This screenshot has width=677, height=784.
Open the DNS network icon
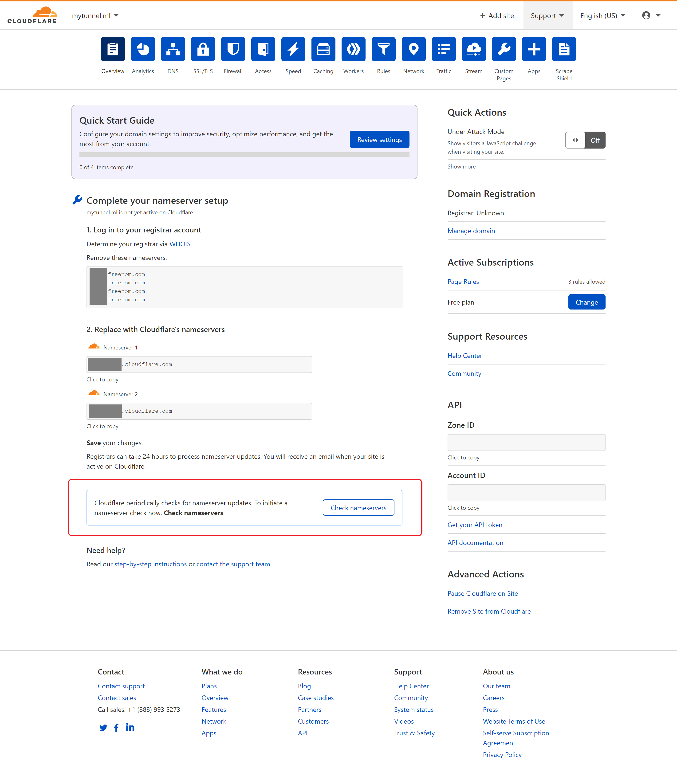point(173,49)
